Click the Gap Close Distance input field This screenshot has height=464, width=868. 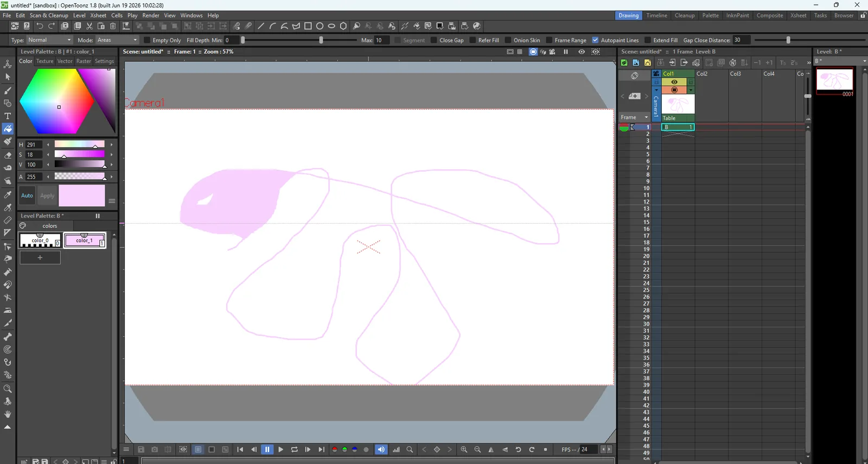(x=741, y=40)
